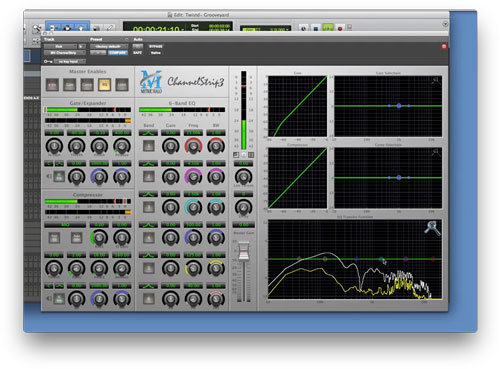Open the MH ChannelStrip plug-in selector
The width and height of the screenshot is (500, 369).
(65, 53)
